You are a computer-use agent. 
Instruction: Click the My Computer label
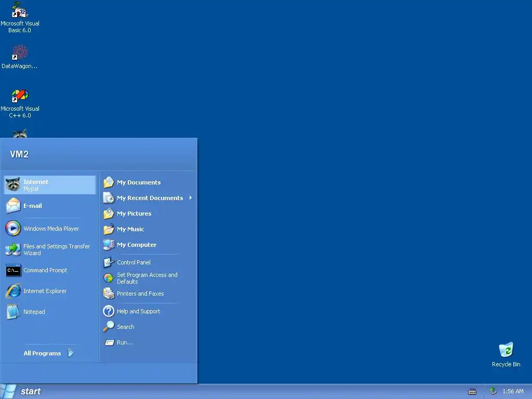click(137, 245)
